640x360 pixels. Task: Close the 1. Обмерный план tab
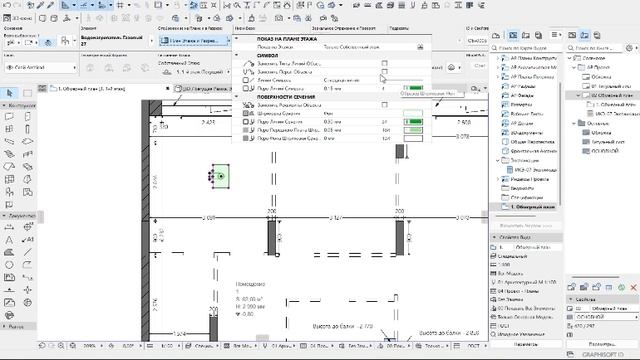click(x=168, y=89)
